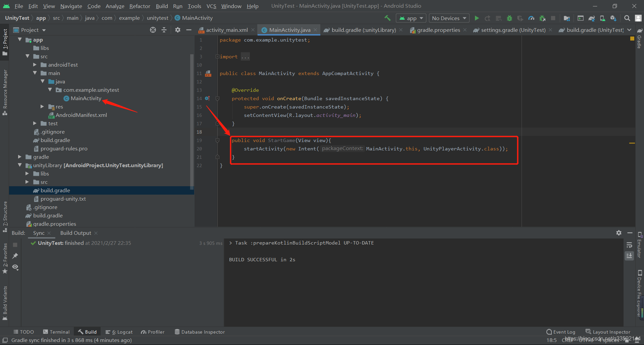Image resolution: width=644 pixels, height=345 pixels.
Task: Toggle the Structure side tab
Action: coord(5,216)
